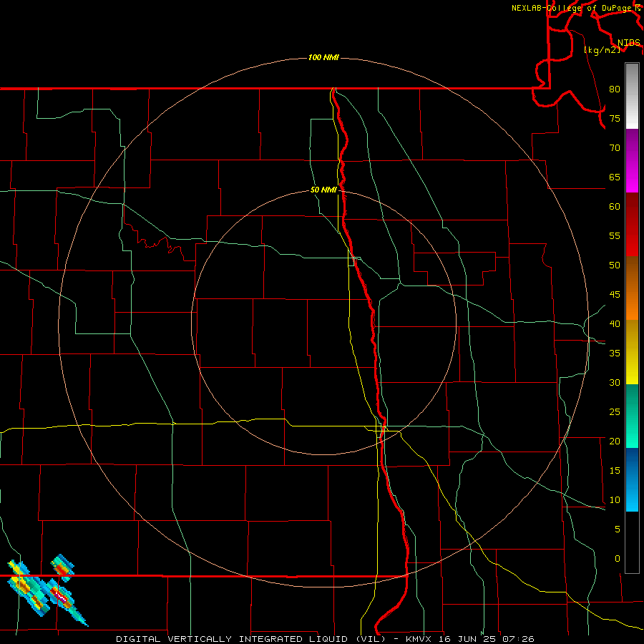Pick the gray-white segment of the color bar
Image resolution: width=644 pixels, height=644 pixels.
[632, 96]
